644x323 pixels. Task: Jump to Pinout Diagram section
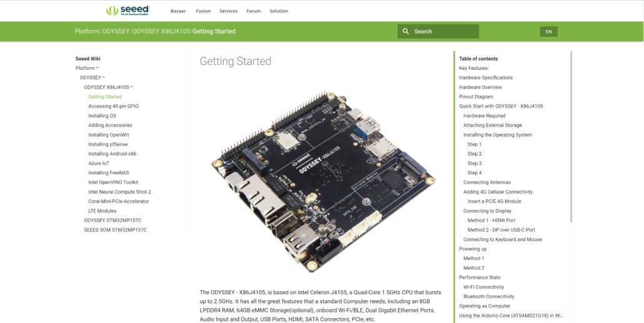click(x=476, y=97)
